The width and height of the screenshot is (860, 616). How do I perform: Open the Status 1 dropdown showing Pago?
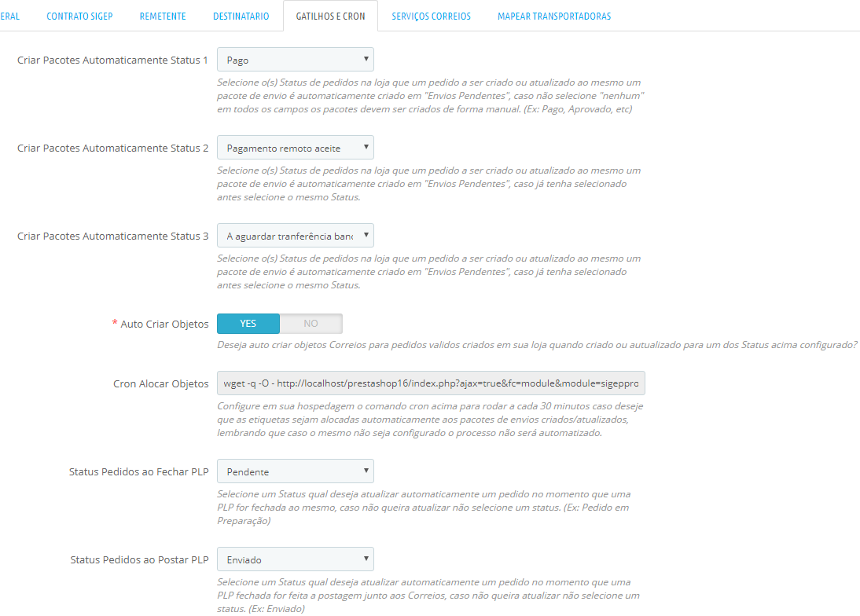point(295,60)
